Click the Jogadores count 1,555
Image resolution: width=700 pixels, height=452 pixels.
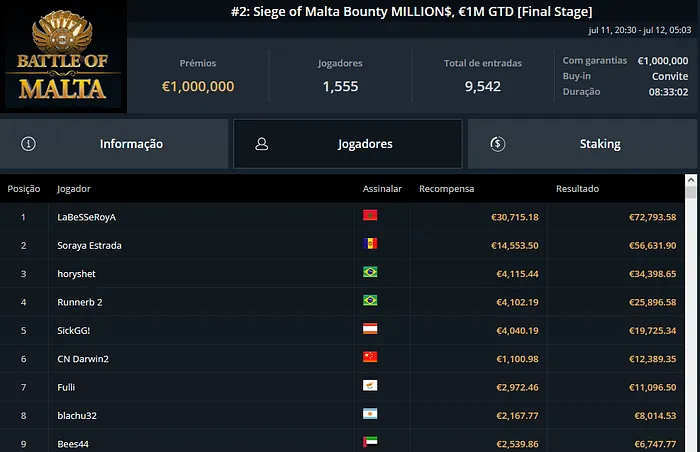click(340, 86)
